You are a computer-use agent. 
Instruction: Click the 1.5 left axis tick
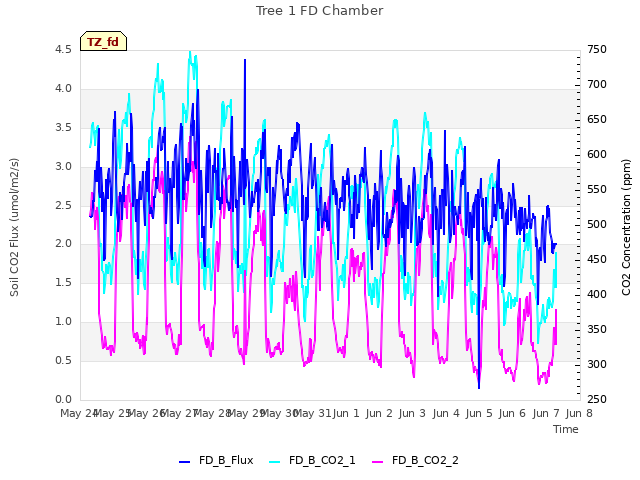(x=63, y=282)
